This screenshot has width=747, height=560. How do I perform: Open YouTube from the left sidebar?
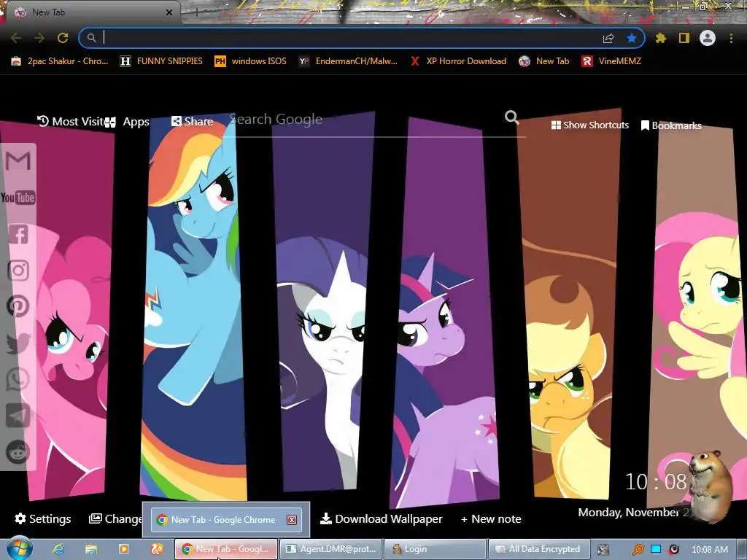[x=18, y=198]
